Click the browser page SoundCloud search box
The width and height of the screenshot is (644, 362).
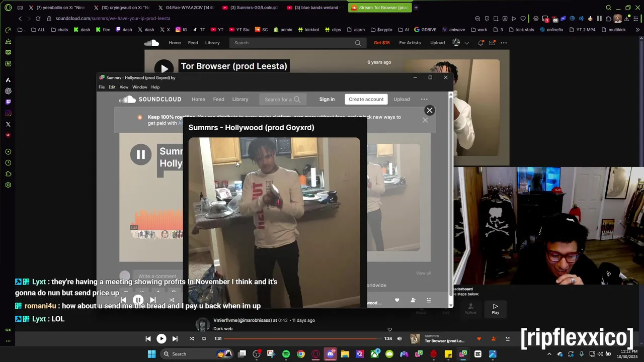tap(297, 43)
